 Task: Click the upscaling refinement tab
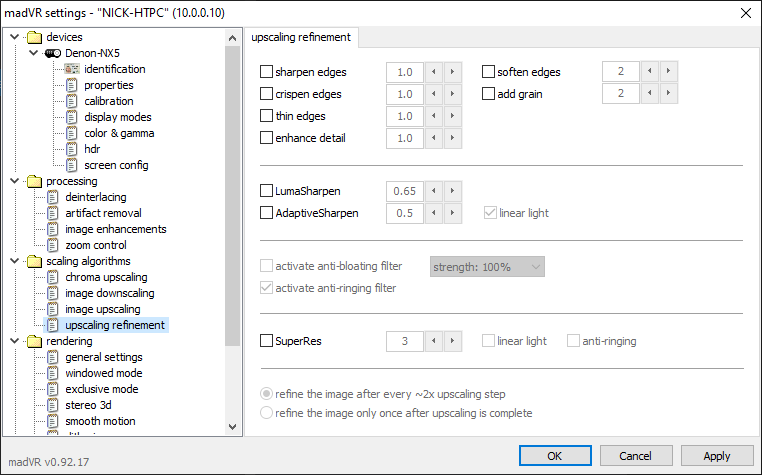(x=300, y=38)
